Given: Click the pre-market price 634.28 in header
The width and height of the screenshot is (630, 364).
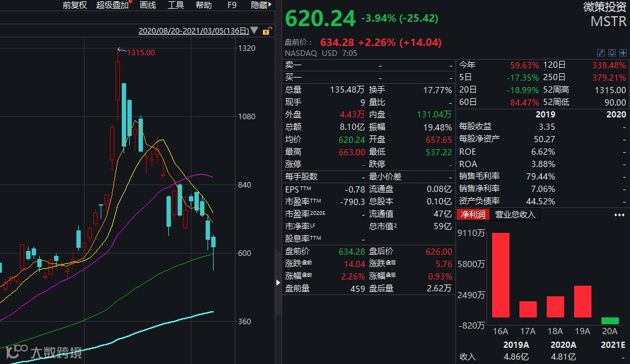Looking at the screenshot, I should pyautogui.click(x=337, y=42).
